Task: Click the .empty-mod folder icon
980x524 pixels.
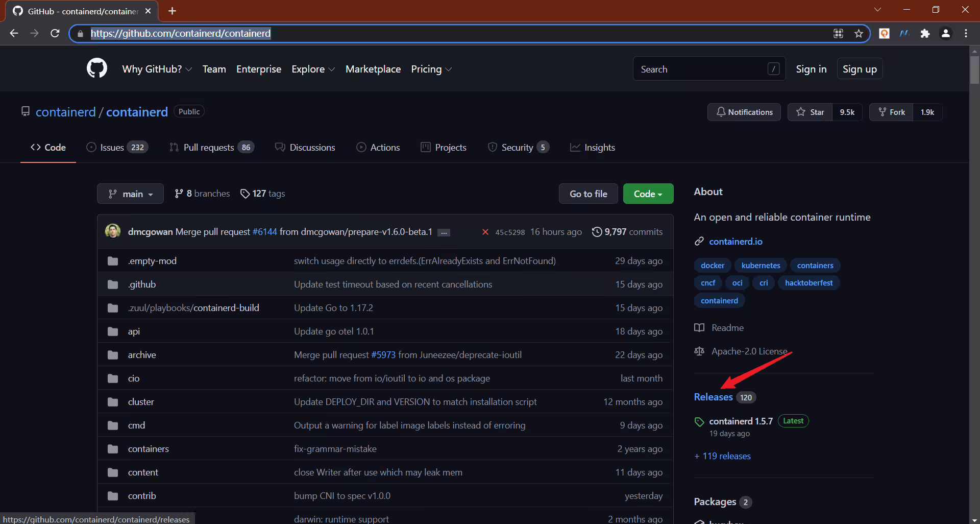Action: coord(113,261)
